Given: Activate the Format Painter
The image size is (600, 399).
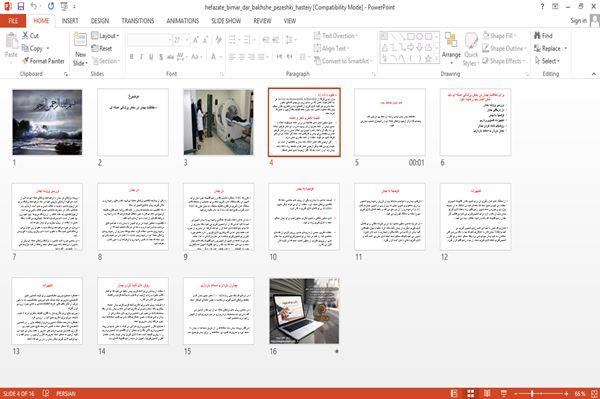Looking at the screenshot, I should click(x=43, y=61).
